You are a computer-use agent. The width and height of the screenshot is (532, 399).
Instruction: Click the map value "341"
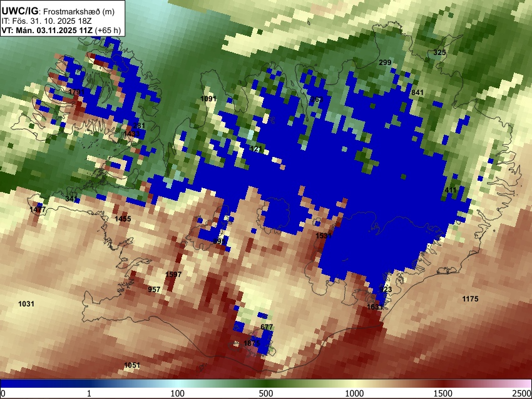[x=71, y=199]
